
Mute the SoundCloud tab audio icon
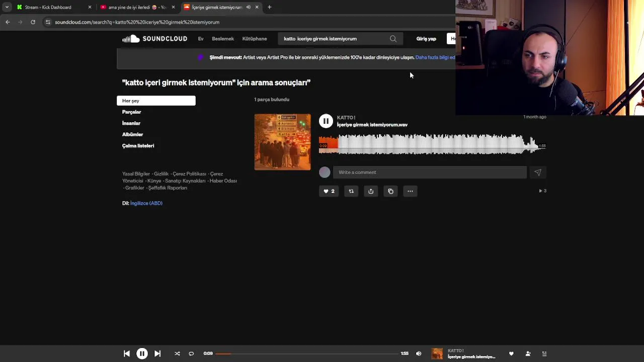click(248, 7)
